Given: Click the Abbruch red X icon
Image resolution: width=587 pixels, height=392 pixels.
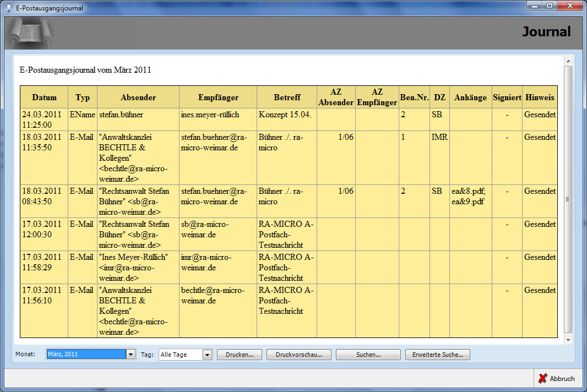Looking at the screenshot, I should click(x=542, y=378).
